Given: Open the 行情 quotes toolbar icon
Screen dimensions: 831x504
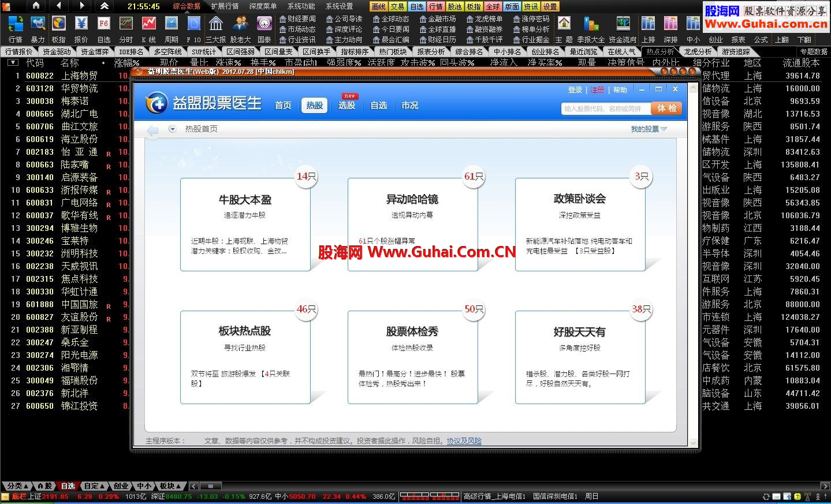Looking at the screenshot, I should pyautogui.click(x=16, y=24).
